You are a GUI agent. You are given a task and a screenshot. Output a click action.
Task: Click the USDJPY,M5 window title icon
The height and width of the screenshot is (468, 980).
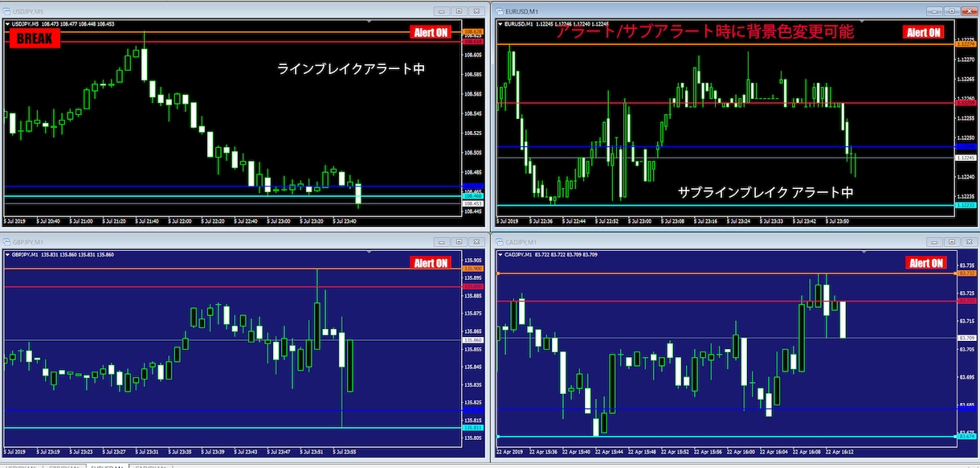(6, 11)
